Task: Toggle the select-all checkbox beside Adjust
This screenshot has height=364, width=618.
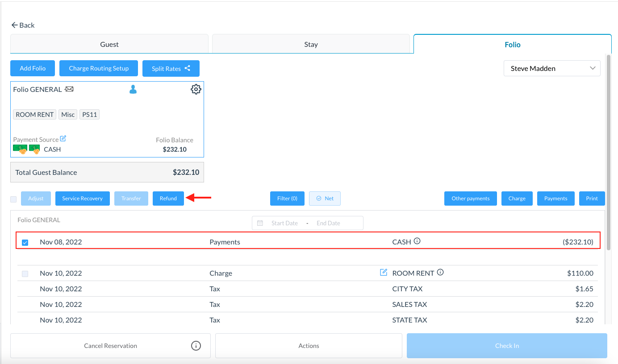Action: pos(13,199)
